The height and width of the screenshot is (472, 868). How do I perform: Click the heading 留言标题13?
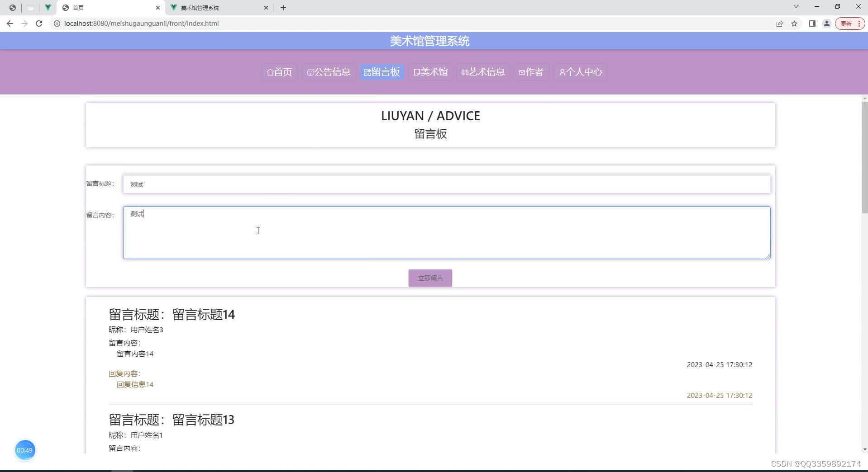tap(203, 420)
